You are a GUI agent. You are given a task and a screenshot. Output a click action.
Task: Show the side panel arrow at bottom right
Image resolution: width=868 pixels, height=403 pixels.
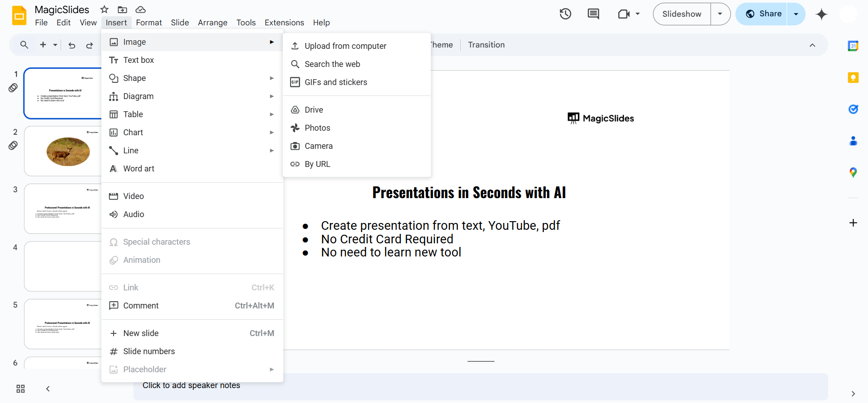(x=853, y=394)
